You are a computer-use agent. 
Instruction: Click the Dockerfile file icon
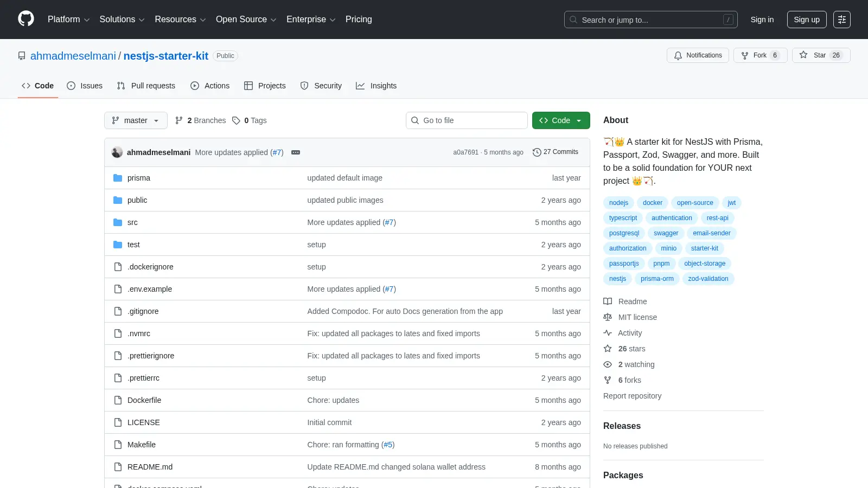click(x=118, y=400)
